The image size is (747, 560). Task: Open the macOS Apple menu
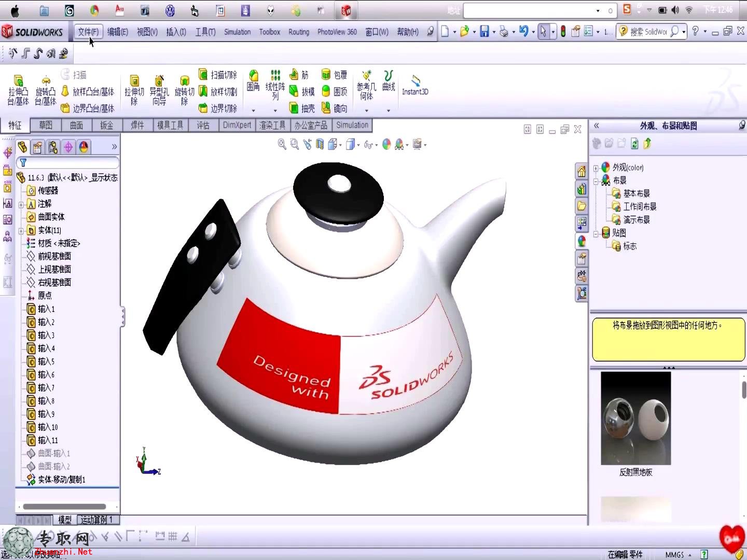click(15, 10)
